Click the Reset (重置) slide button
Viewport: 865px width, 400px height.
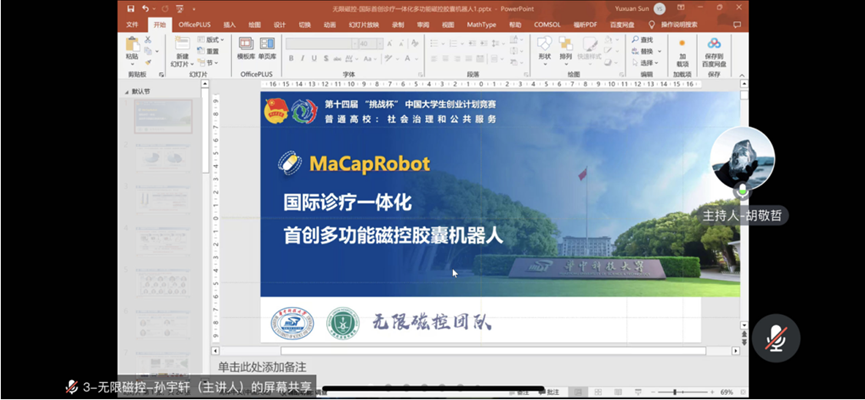pyautogui.click(x=211, y=51)
